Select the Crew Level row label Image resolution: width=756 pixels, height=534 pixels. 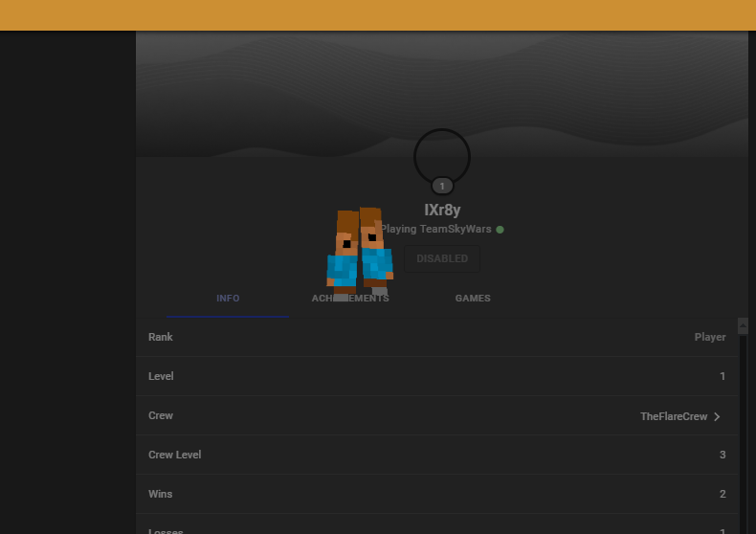(x=174, y=455)
